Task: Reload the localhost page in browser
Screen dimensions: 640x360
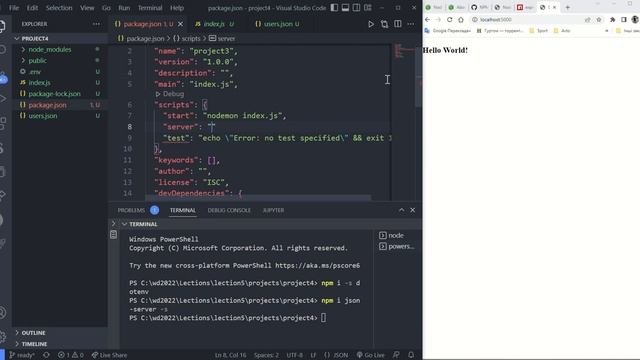Action: tap(449, 20)
